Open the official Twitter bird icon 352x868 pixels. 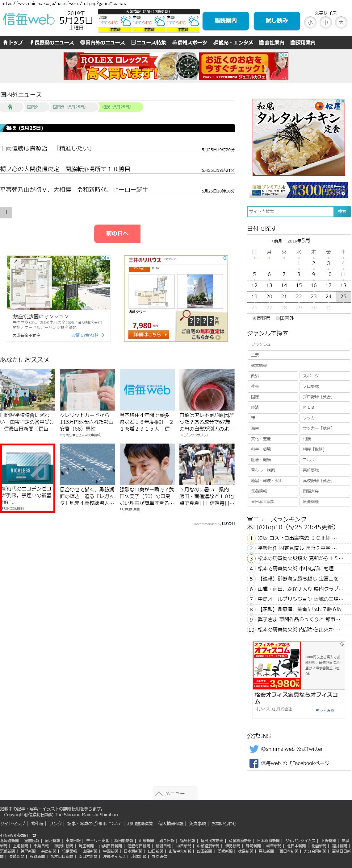click(254, 749)
